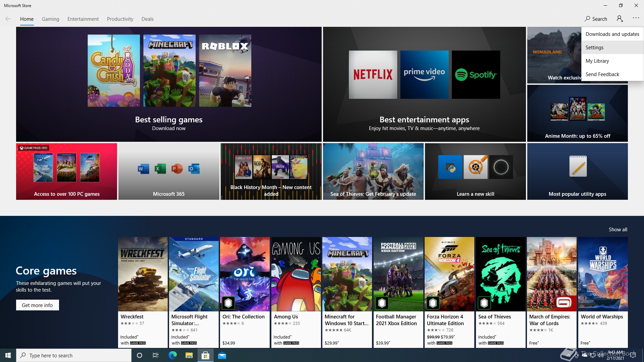
Task: Open the Anime Month 65% off tile
Action: tap(577, 113)
